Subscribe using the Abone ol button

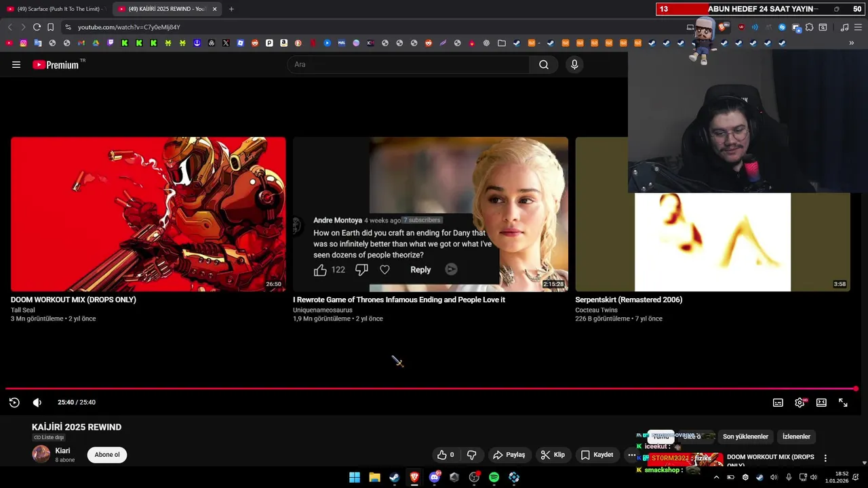[107, 455]
